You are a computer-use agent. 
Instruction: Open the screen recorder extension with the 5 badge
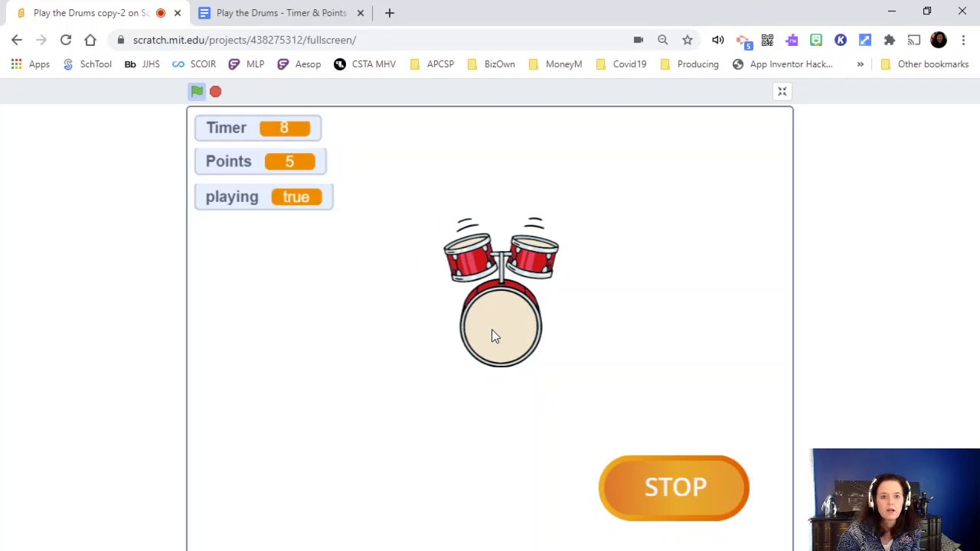tap(743, 41)
